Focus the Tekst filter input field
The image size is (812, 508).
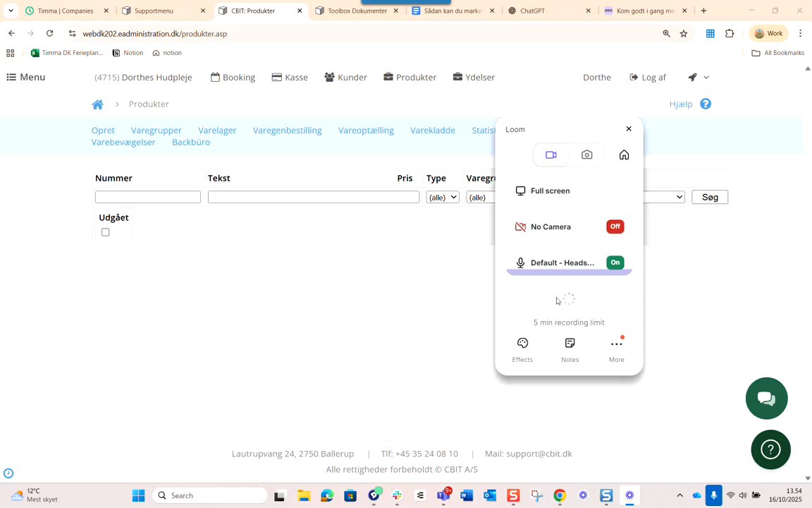click(x=313, y=197)
